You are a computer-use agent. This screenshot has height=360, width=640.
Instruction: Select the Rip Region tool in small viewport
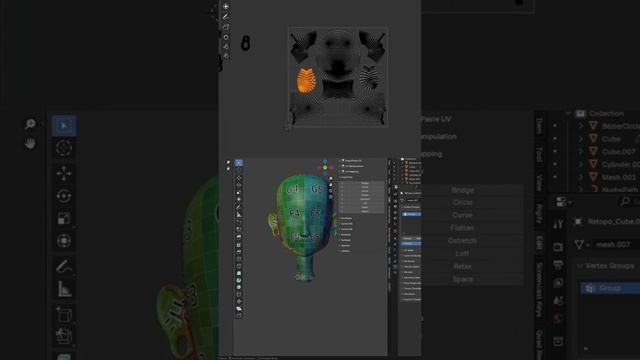pyautogui.click(x=239, y=315)
